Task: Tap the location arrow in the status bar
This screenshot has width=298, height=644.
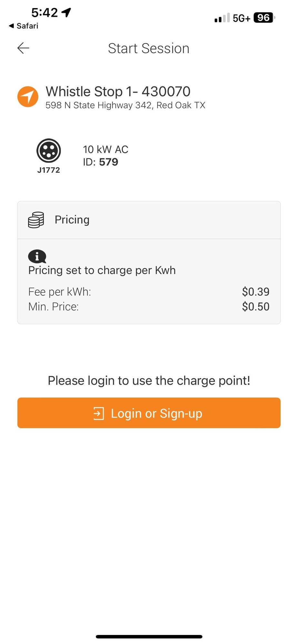Action: (x=66, y=13)
